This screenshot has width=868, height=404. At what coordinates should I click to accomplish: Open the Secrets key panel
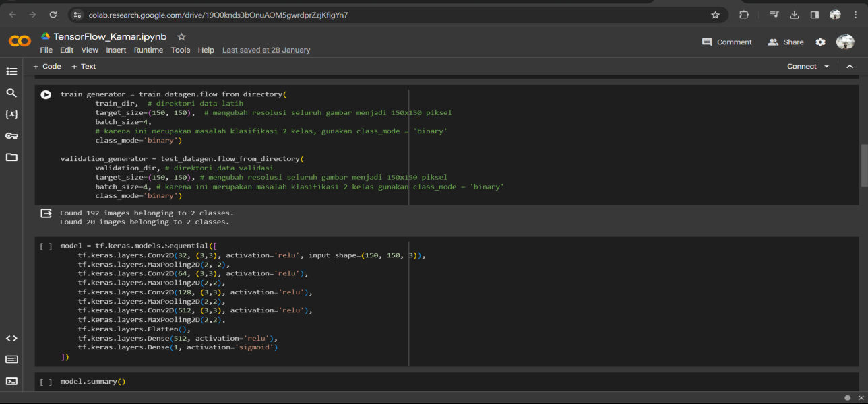(11, 135)
